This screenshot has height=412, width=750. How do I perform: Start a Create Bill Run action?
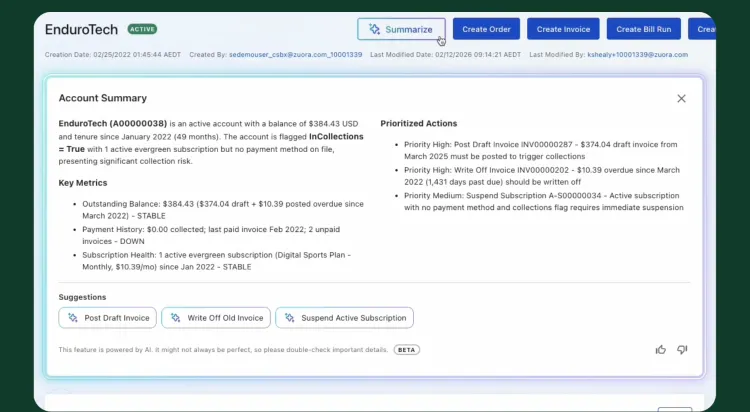(644, 29)
